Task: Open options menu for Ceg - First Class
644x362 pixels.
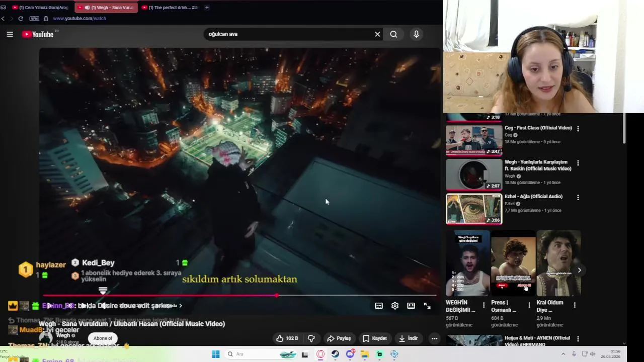Action: tap(578, 129)
